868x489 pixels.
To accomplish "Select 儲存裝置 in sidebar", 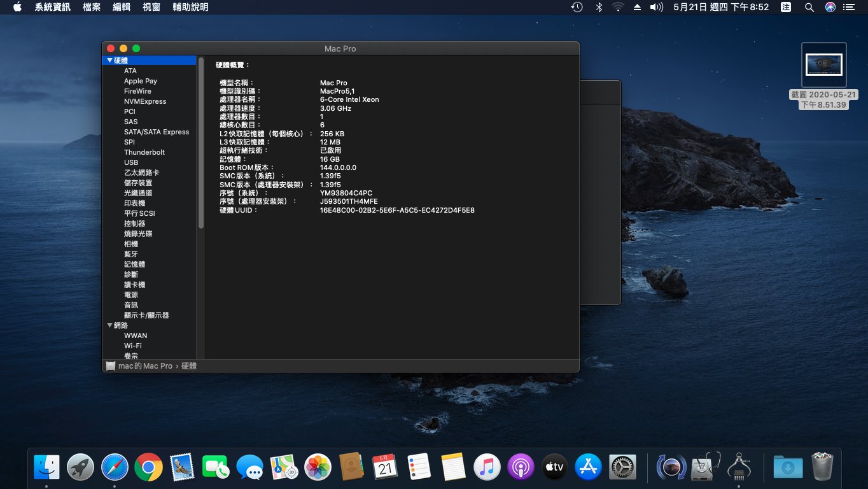I will coord(138,183).
